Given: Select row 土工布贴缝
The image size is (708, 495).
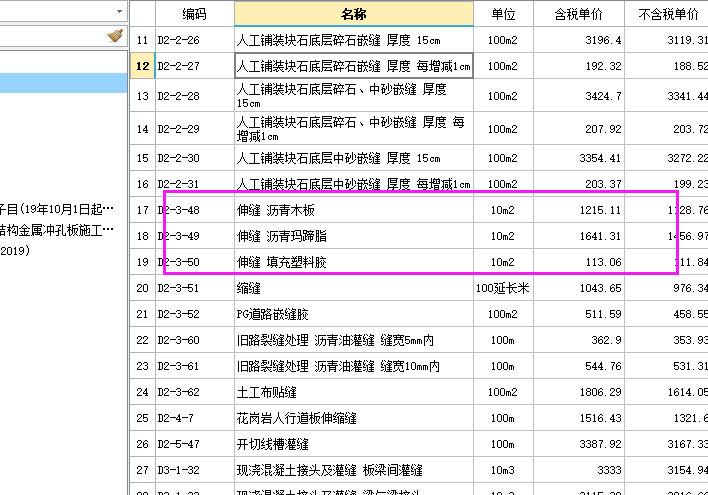Looking at the screenshot, I should (354, 392).
